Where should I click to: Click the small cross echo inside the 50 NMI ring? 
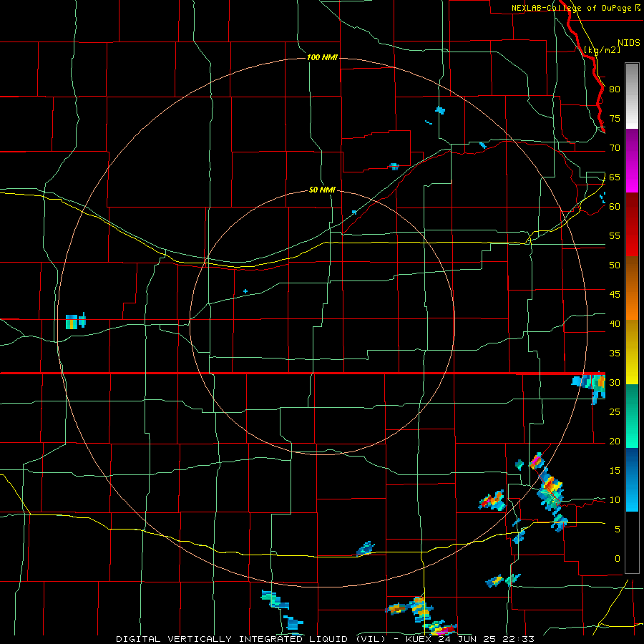(x=245, y=291)
